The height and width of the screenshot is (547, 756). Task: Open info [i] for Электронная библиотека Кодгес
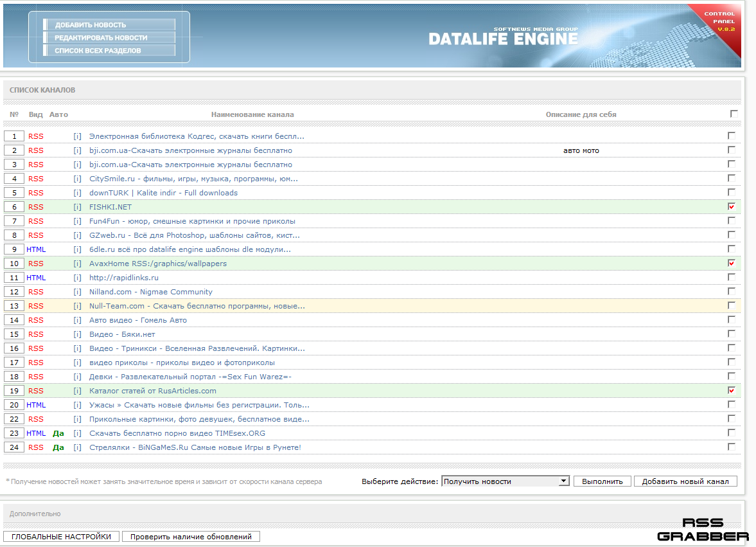(77, 136)
